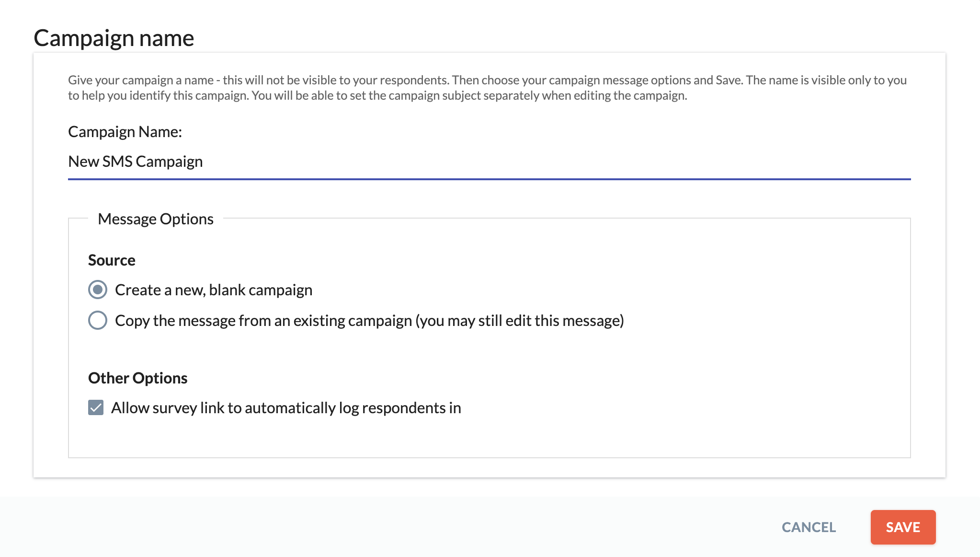980x557 pixels.
Task: Click the Source heading
Action: 111,260
